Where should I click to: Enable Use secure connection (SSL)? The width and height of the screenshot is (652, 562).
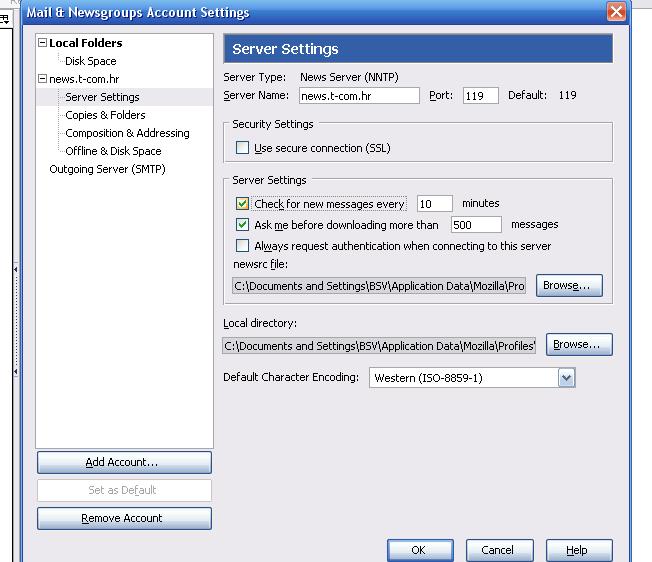242,148
